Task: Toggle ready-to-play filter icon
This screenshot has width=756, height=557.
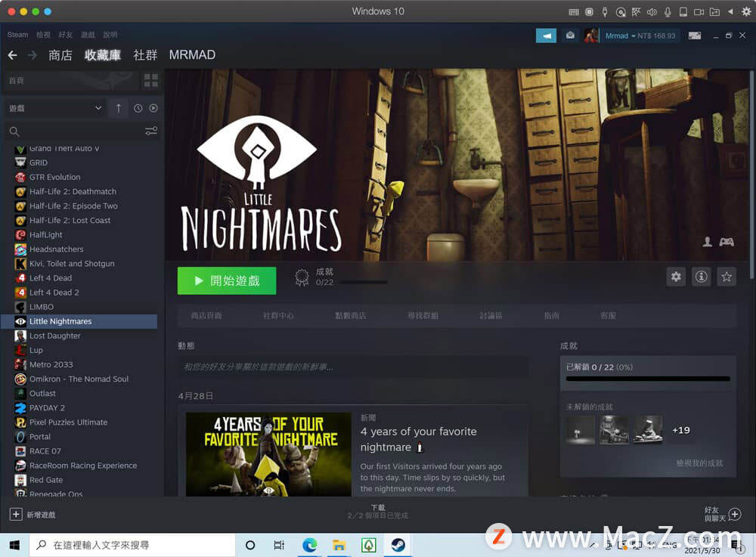Action: [153, 108]
